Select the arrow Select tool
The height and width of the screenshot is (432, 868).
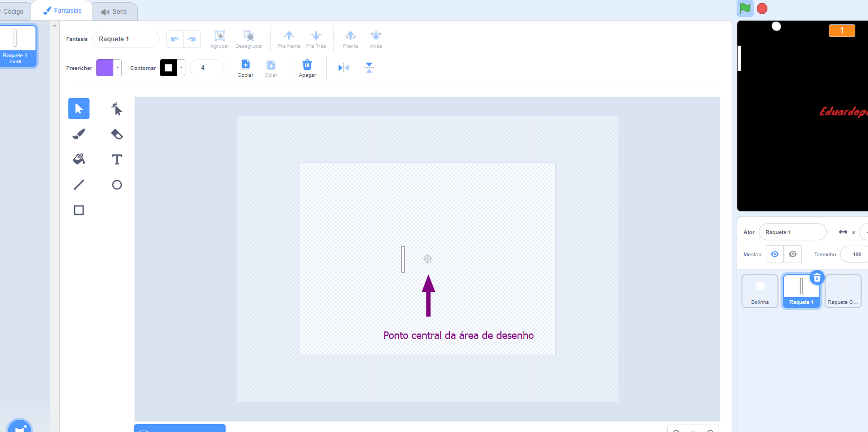[x=79, y=109]
